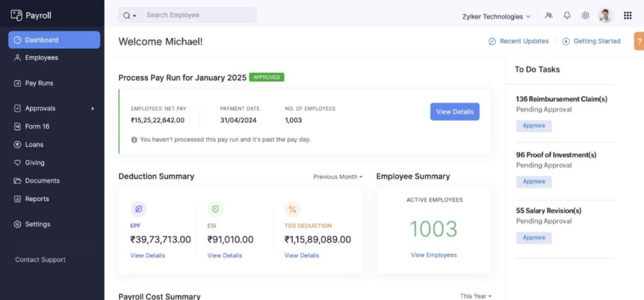Click the Documents folder icon
The height and width of the screenshot is (300, 644).
[17, 181]
